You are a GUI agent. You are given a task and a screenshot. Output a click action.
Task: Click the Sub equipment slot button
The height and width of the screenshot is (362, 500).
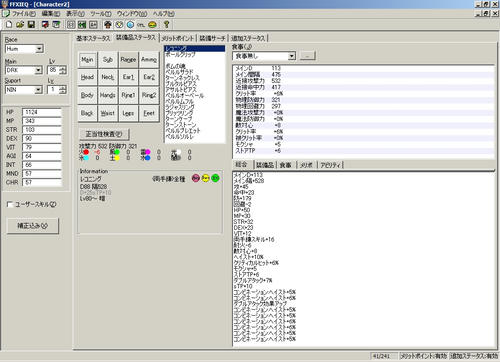tap(108, 60)
